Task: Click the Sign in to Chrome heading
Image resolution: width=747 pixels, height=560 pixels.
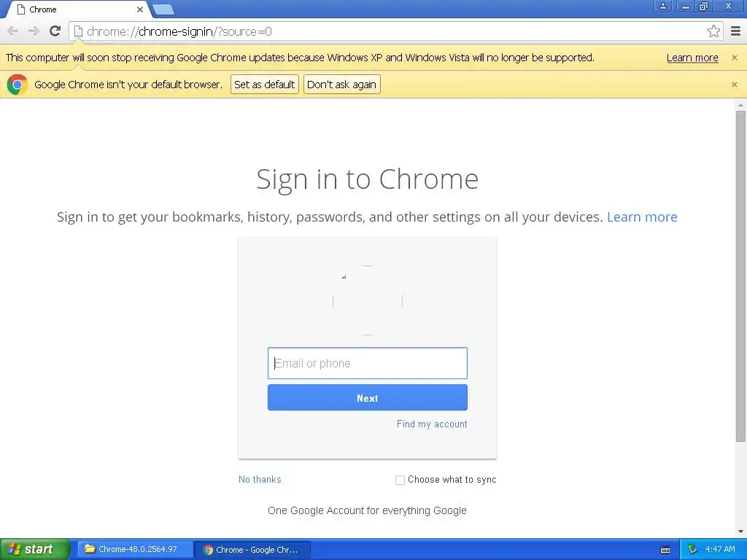Action: 368,179
